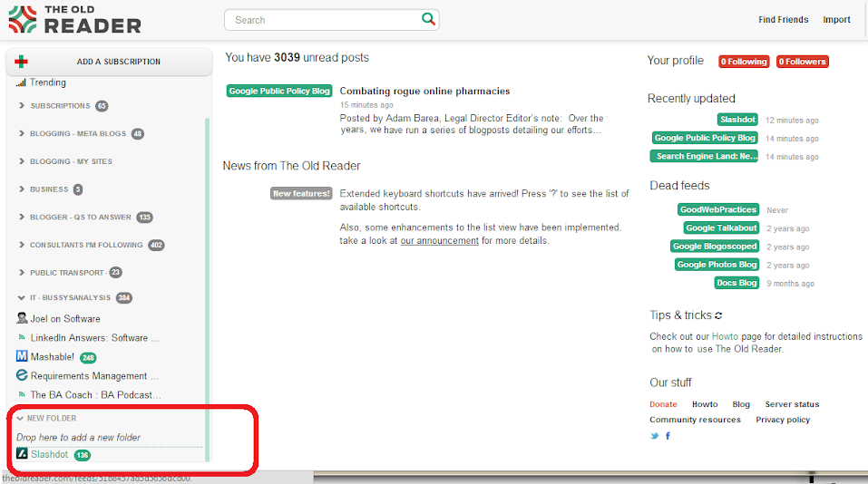Collapse the New Folder section

tap(20, 418)
